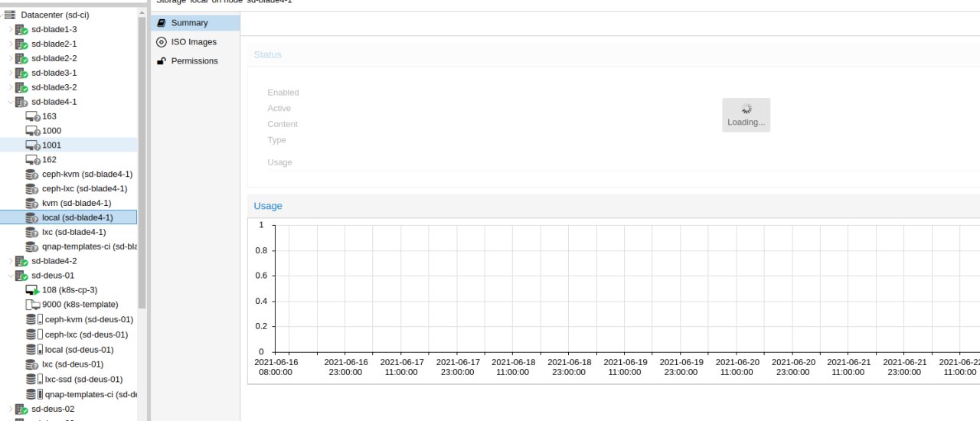Click the ceph-kvm (sd-blade4-1) storage icon

point(32,175)
